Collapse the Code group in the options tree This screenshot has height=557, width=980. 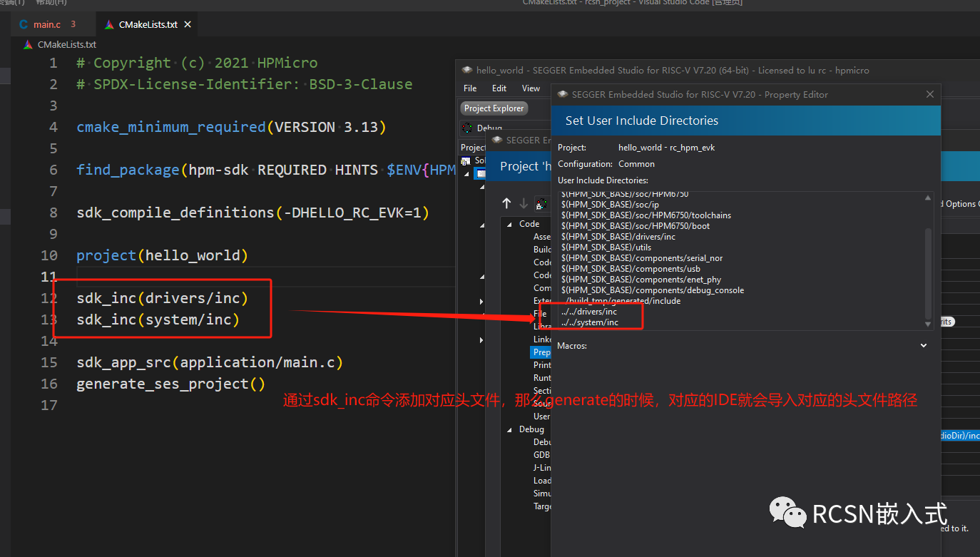[509, 224]
